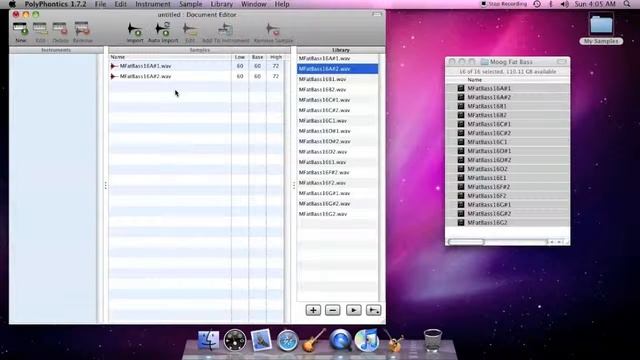Click the High column header
This screenshot has height=360, width=640.
[276, 57]
